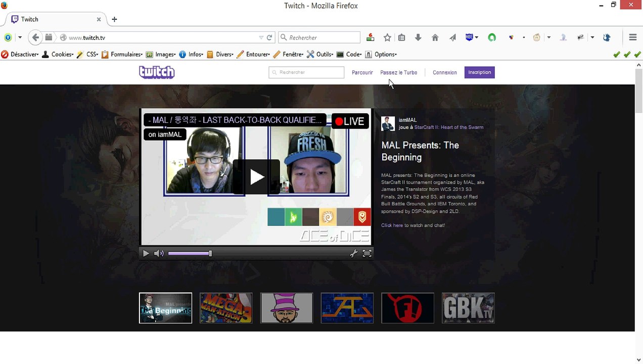Click the iamMAL channel name
Screen dimensions: 643x364
click(407, 120)
